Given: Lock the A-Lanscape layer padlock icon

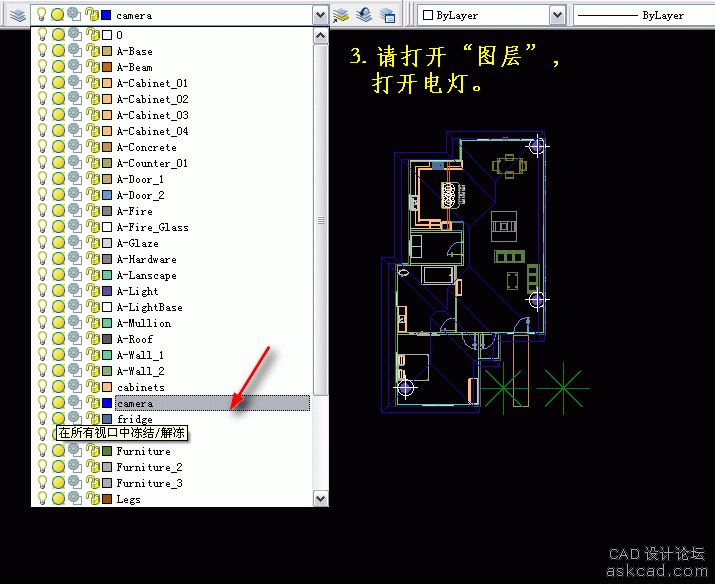Looking at the screenshot, I should (x=93, y=275).
